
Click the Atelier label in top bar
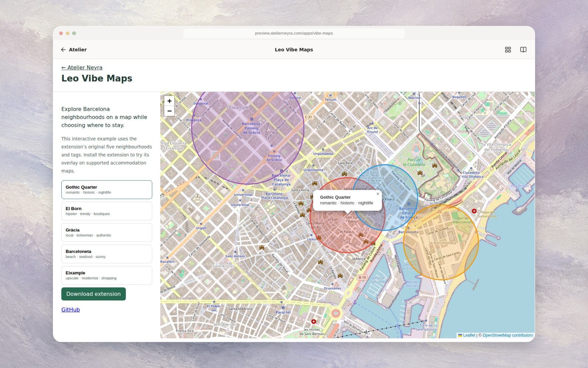pyautogui.click(x=78, y=50)
